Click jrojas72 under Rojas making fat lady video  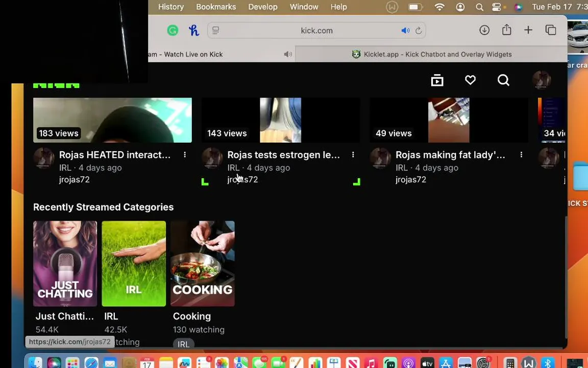click(411, 179)
